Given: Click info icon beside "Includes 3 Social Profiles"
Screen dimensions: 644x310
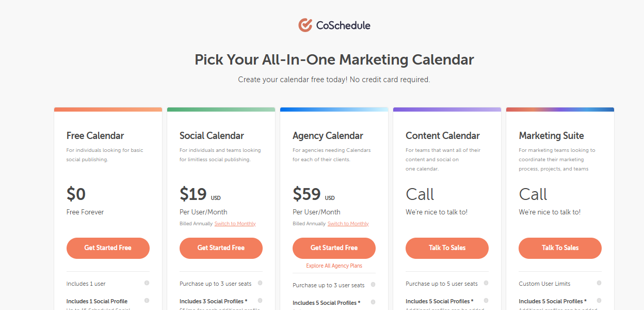Looking at the screenshot, I should 260,301.
